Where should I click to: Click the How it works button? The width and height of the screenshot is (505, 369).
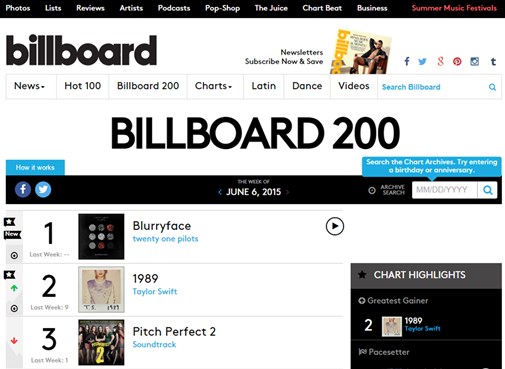35,167
